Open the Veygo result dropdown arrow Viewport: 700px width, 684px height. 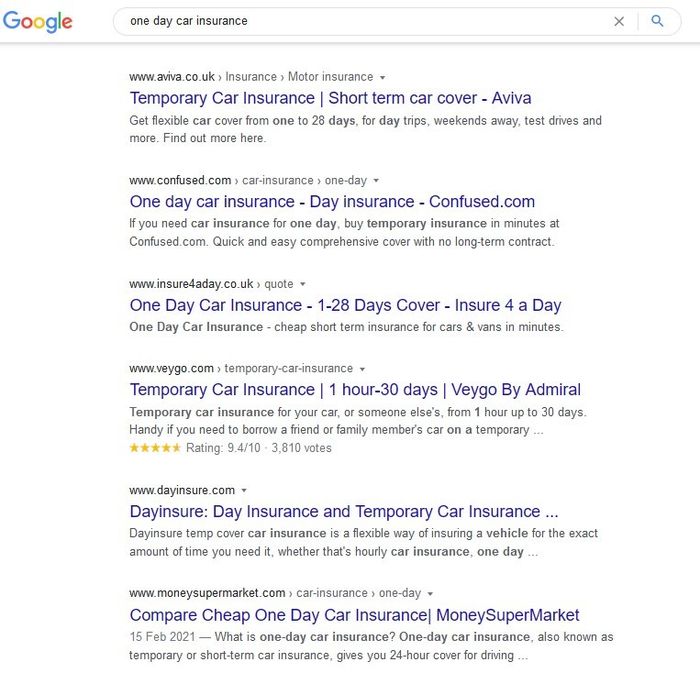(363, 369)
